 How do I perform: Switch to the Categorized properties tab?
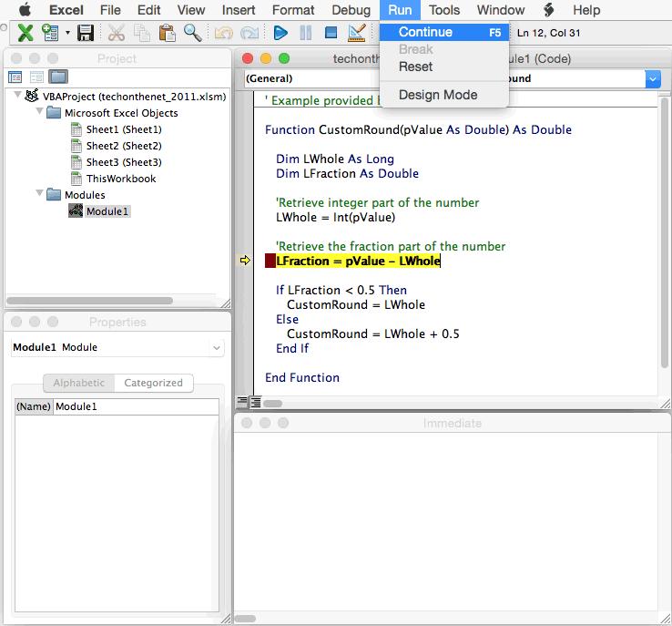[153, 383]
